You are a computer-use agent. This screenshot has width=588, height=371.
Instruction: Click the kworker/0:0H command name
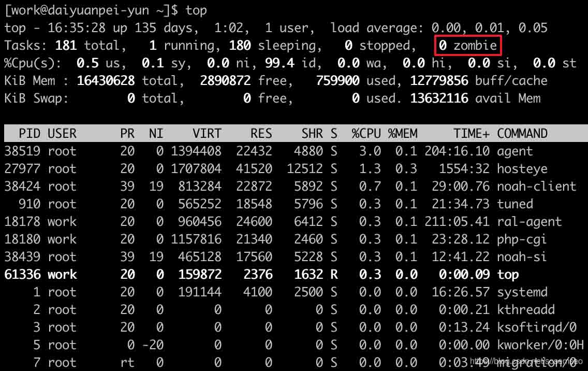coord(540,345)
